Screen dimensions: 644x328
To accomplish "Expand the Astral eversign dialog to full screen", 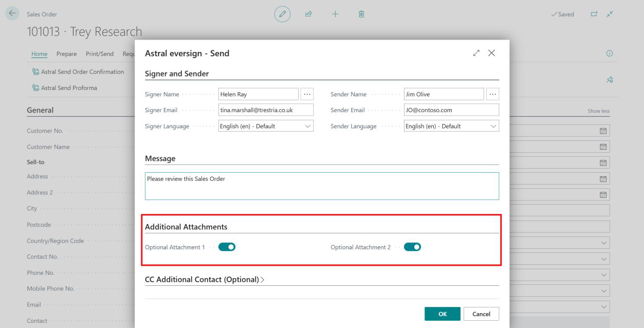I will point(476,52).
